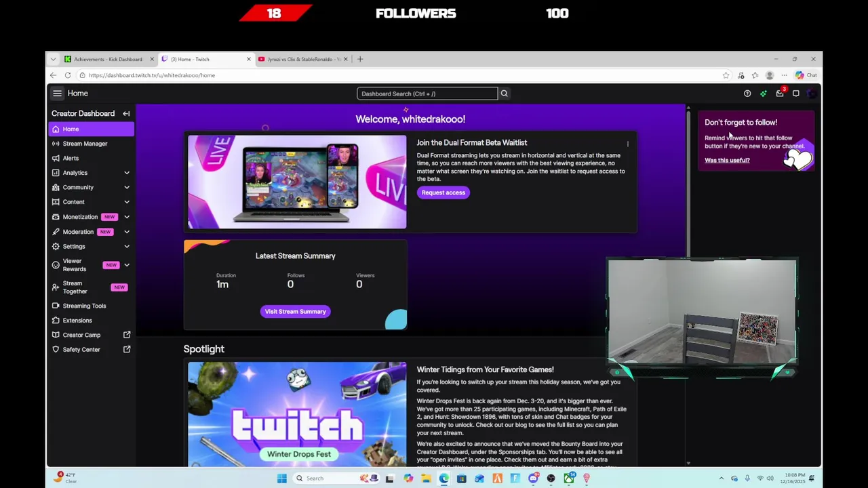Open Stream Manager in the sidebar
The image size is (868, 488).
tap(91, 144)
